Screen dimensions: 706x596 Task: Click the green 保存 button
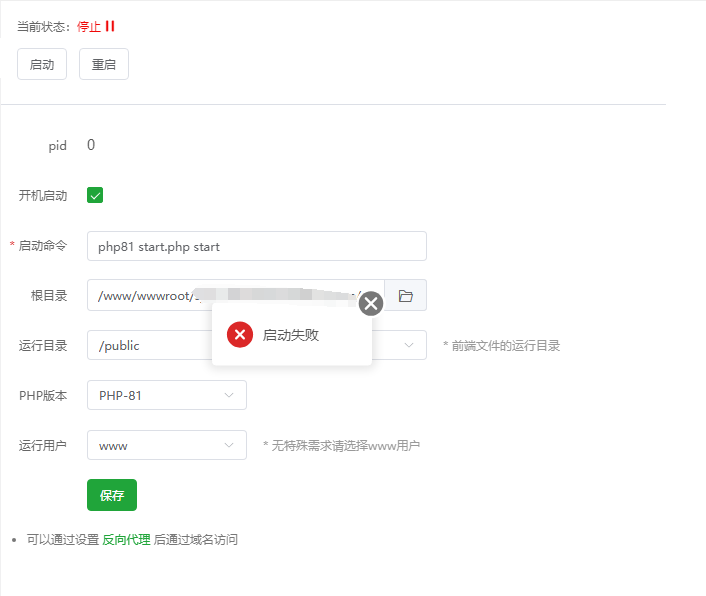(112, 495)
